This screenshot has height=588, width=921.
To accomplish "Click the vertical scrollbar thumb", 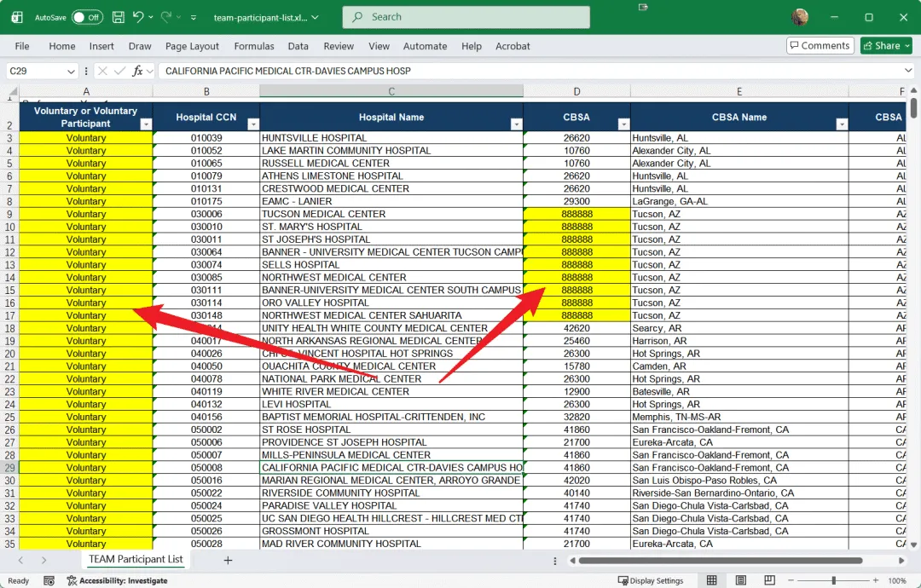I will tap(913, 108).
